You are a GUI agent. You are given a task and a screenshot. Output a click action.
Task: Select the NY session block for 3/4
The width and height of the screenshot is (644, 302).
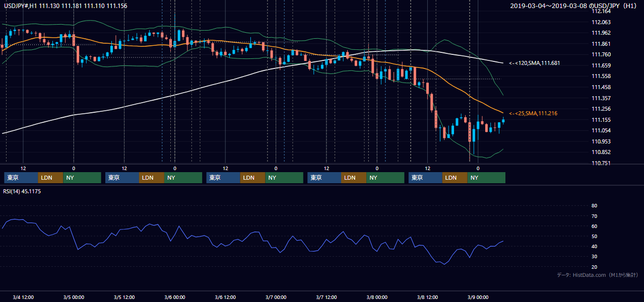[82, 178]
